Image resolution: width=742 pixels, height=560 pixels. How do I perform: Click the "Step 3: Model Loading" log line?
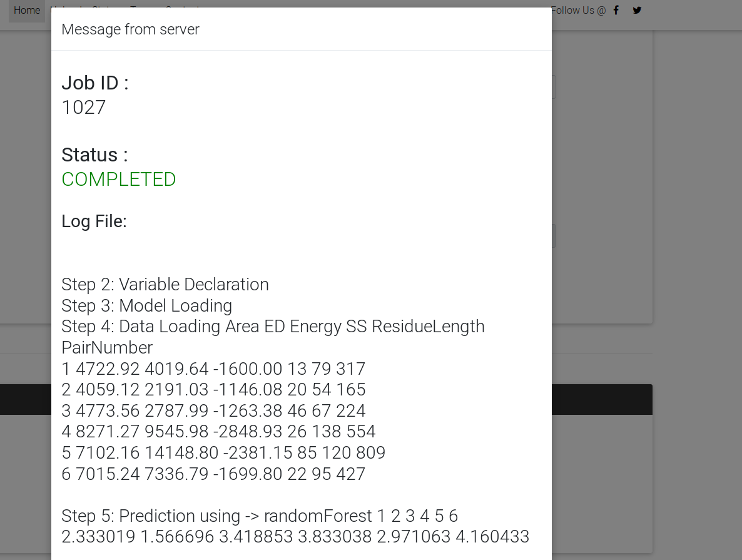coord(146,306)
